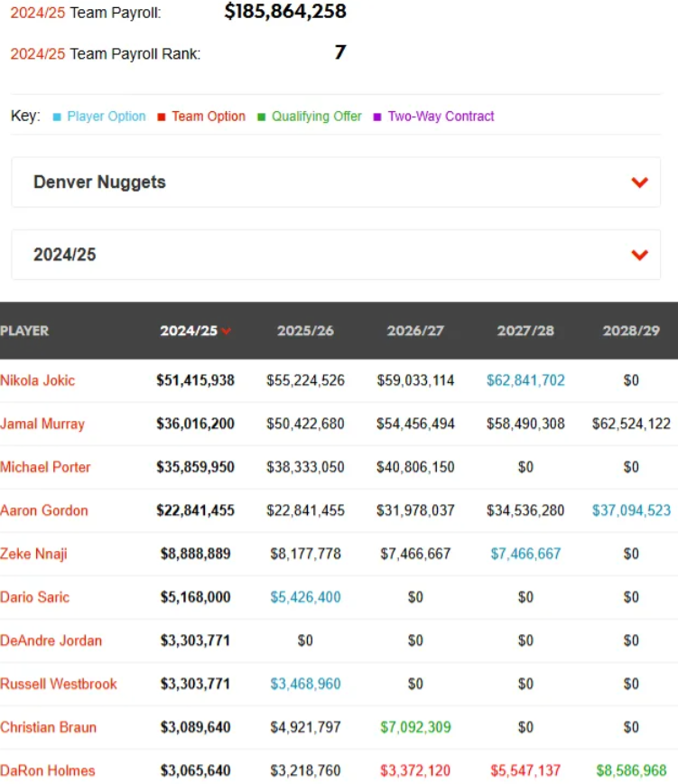This screenshot has width=678, height=784.
Task: Click Saric's $5,426,400 player option
Action: pyautogui.click(x=305, y=597)
